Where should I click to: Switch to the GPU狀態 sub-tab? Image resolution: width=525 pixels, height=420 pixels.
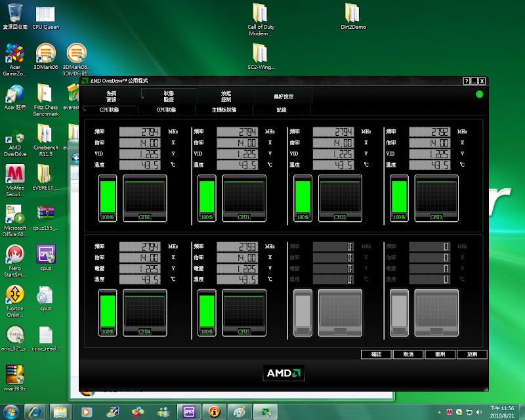pos(167,110)
